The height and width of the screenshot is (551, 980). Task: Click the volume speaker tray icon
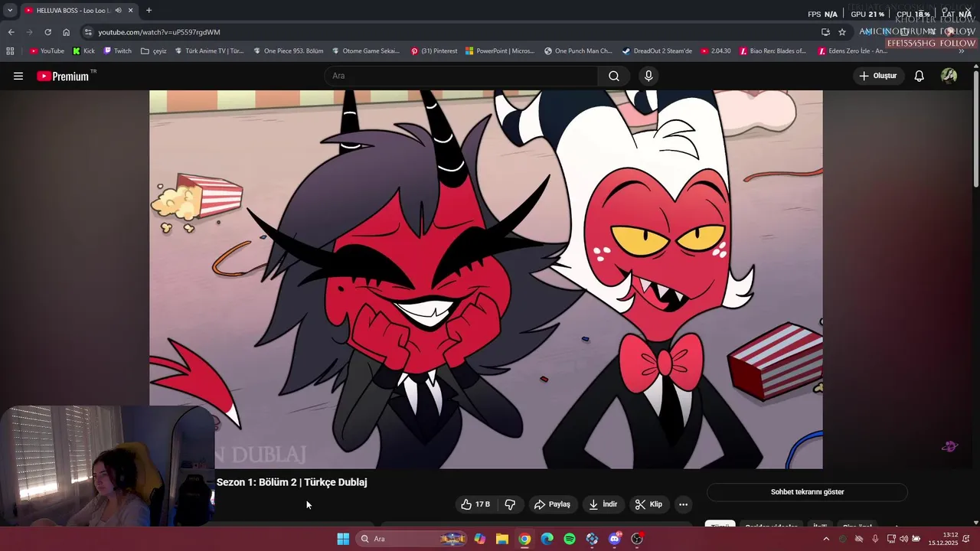(x=903, y=539)
